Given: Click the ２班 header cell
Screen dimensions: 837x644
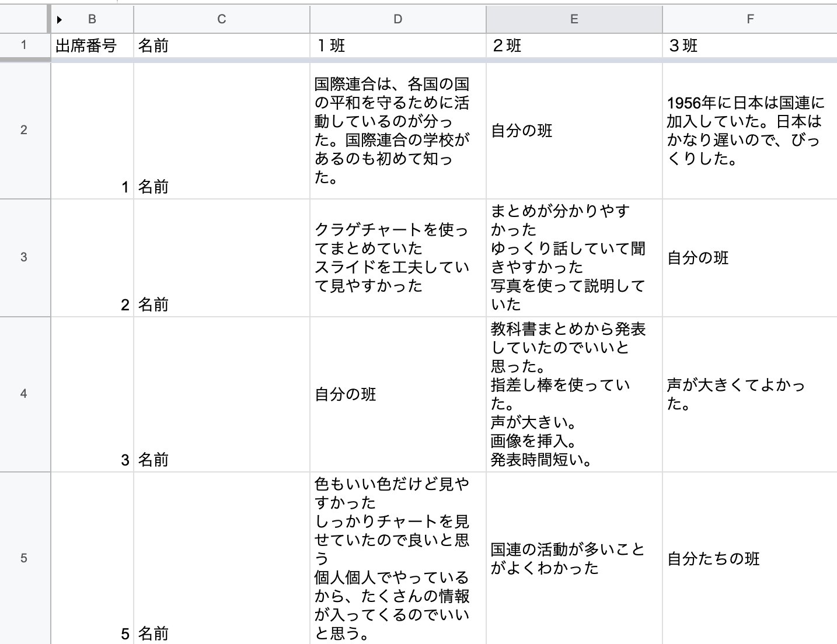Looking at the screenshot, I should coord(574,45).
